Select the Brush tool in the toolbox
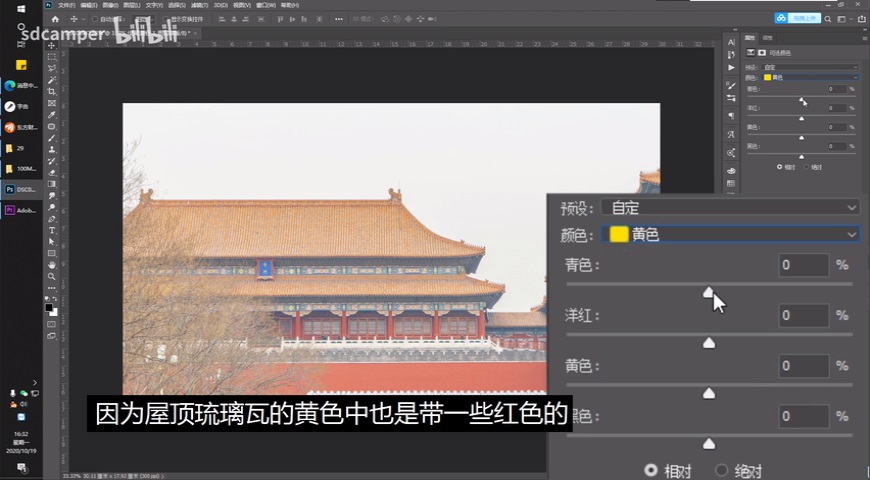 point(52,138)
